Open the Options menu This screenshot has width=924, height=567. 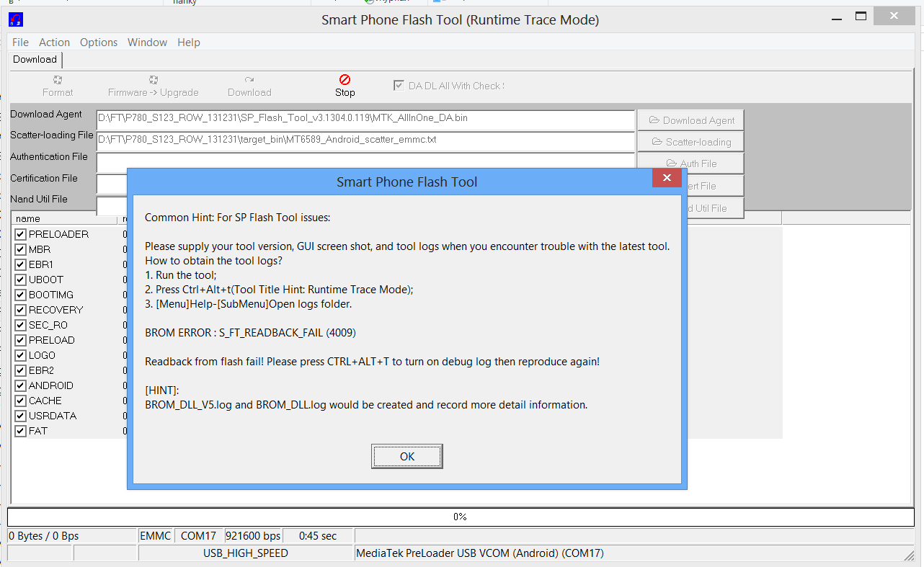[99, 43]
